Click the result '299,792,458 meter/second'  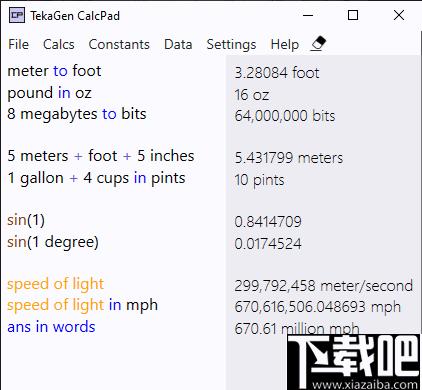pos(324,286)
